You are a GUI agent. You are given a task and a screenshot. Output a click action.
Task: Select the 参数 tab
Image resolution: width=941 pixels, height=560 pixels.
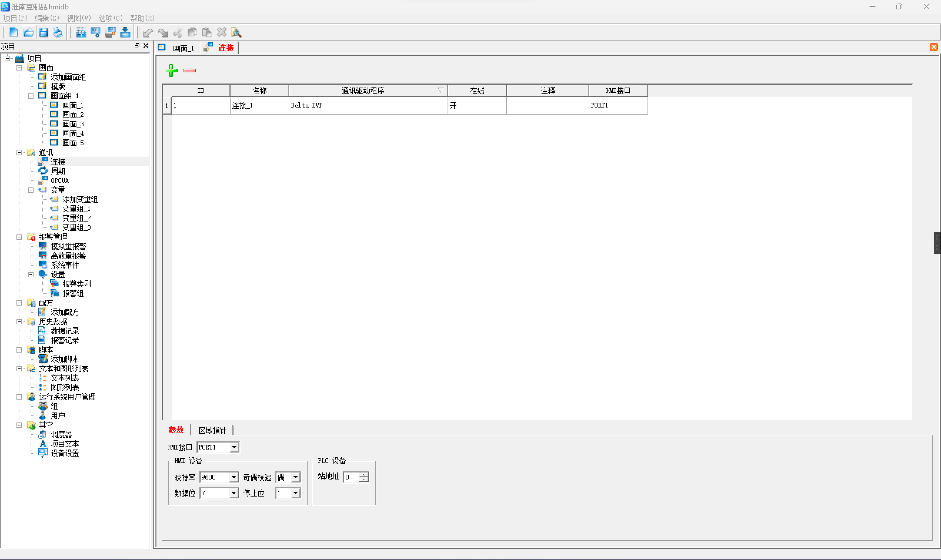(176, 430)
